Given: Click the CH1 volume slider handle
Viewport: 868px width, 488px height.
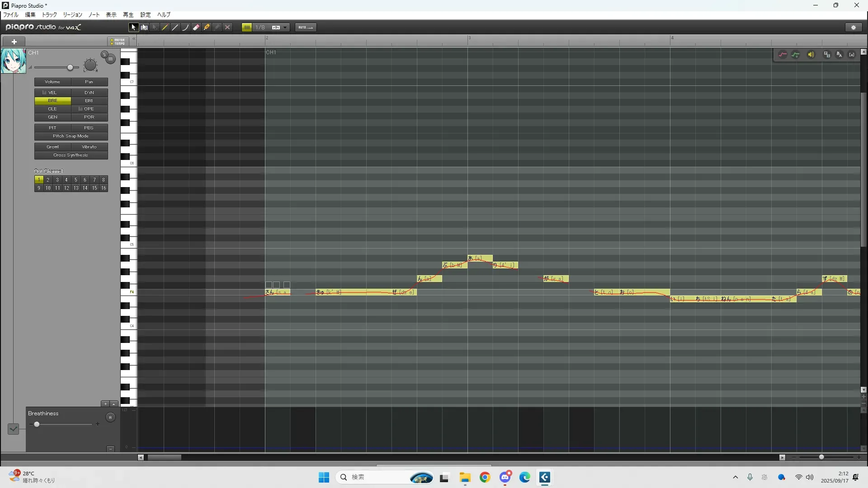Looking at the screenshot, I should tap(70, 68).
